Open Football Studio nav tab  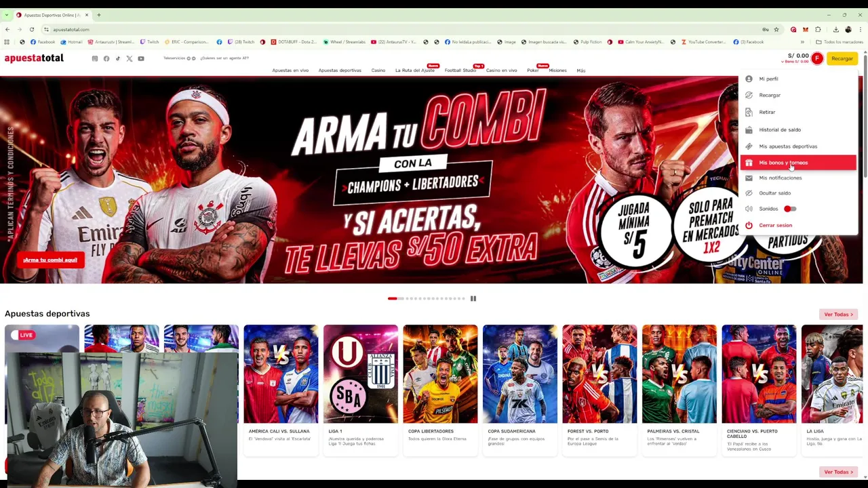click(460, 70)
